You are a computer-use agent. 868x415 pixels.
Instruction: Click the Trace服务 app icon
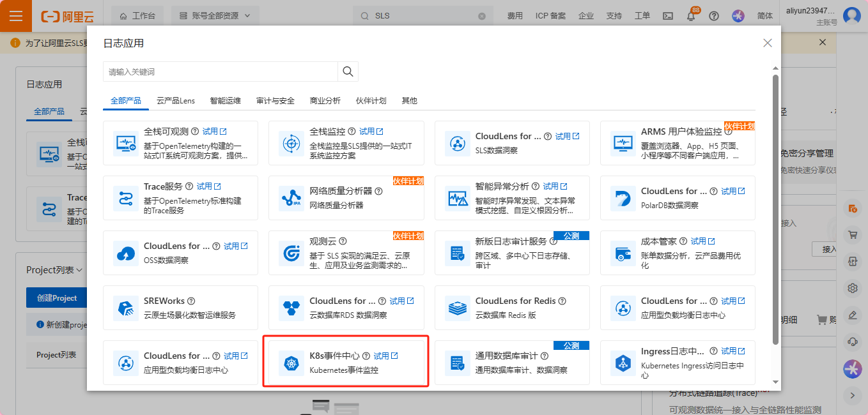[x=125, y=198]
